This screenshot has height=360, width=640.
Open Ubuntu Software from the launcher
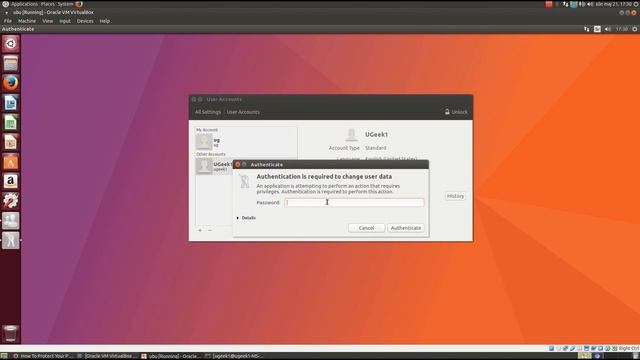click(x=11, y=162)
